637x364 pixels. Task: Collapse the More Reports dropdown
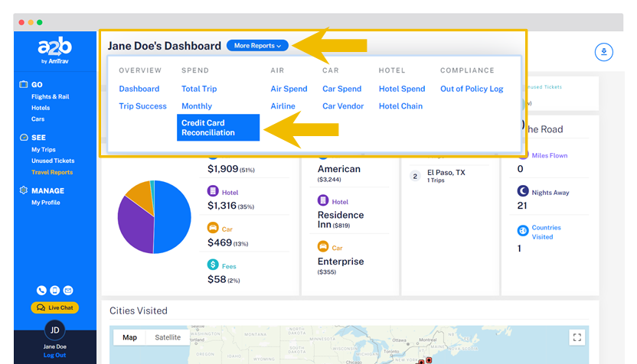point(257,46)
